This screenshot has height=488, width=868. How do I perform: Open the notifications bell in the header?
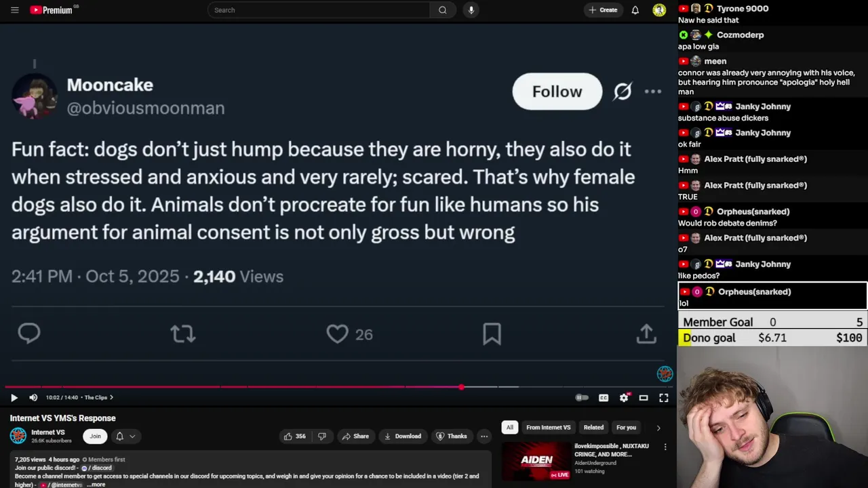point(635,10)
